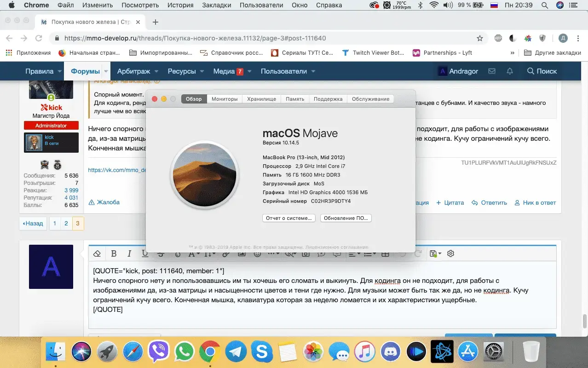Screen dimensions: 588x368
Task: Select the Обзор tab
Action: pyautogui.click(x=194, y=99)
